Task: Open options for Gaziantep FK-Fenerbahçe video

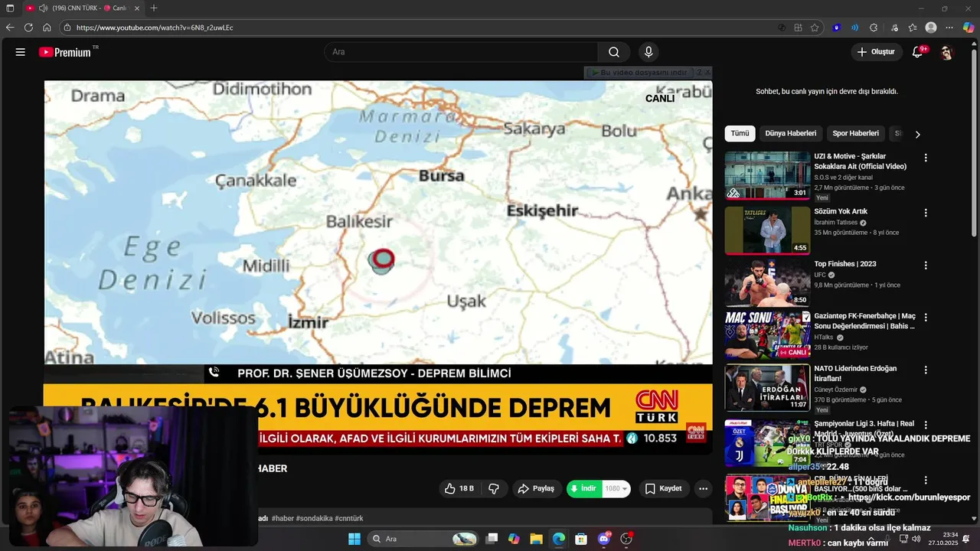Action: click(x=926, y=318)
